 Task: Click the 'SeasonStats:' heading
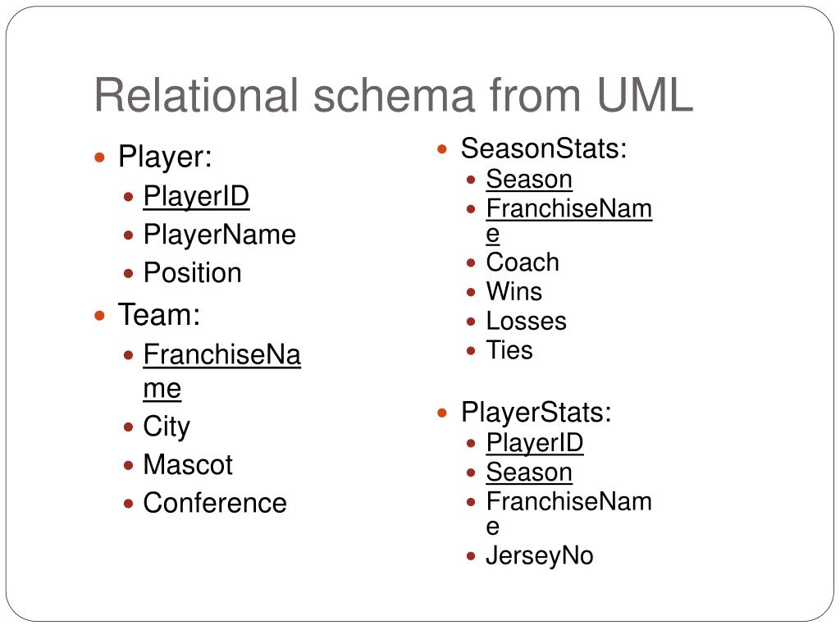tap(544, 148)
